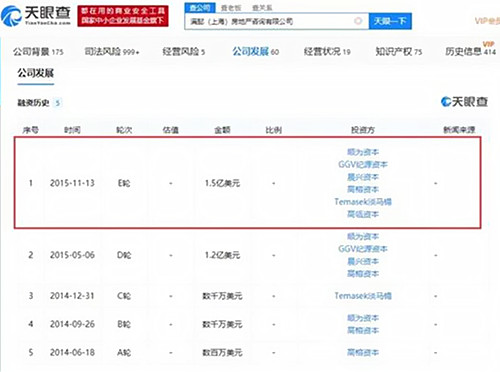Select the 公司发展 60 section

tap(256, 52)
